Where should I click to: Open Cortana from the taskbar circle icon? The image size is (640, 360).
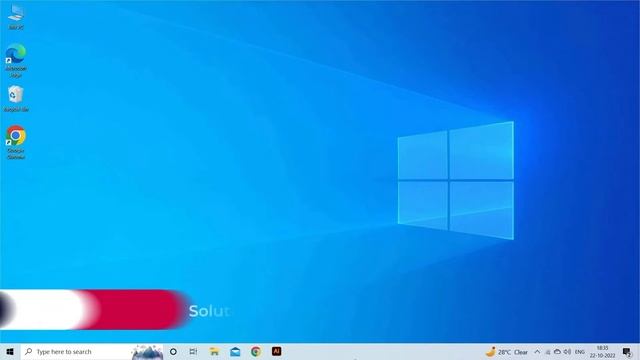[173, 351]
